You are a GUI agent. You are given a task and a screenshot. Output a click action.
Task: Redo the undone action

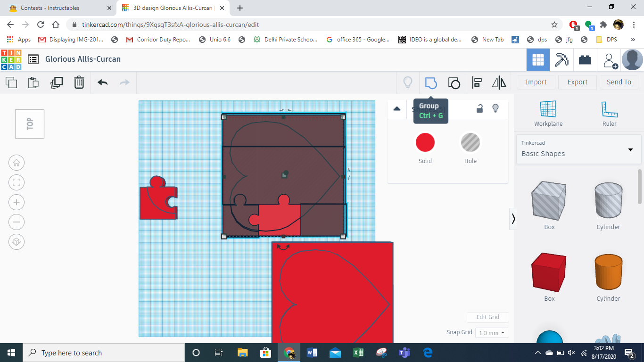(124, 82)
